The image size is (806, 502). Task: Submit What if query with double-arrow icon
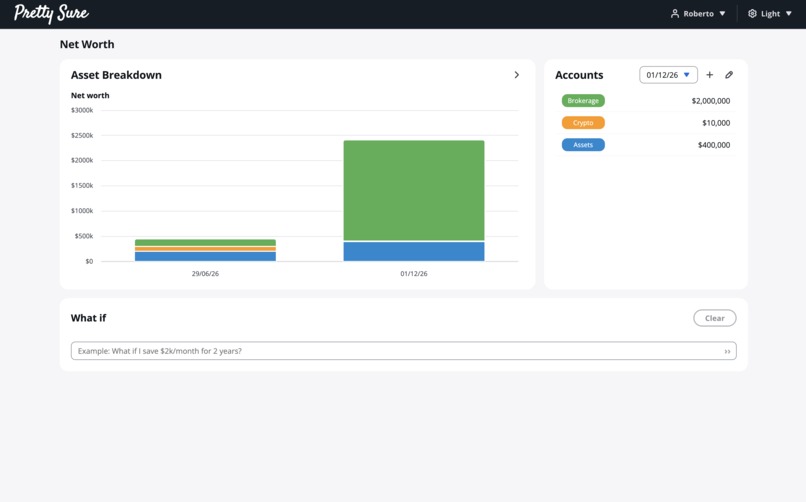point(727,351)
